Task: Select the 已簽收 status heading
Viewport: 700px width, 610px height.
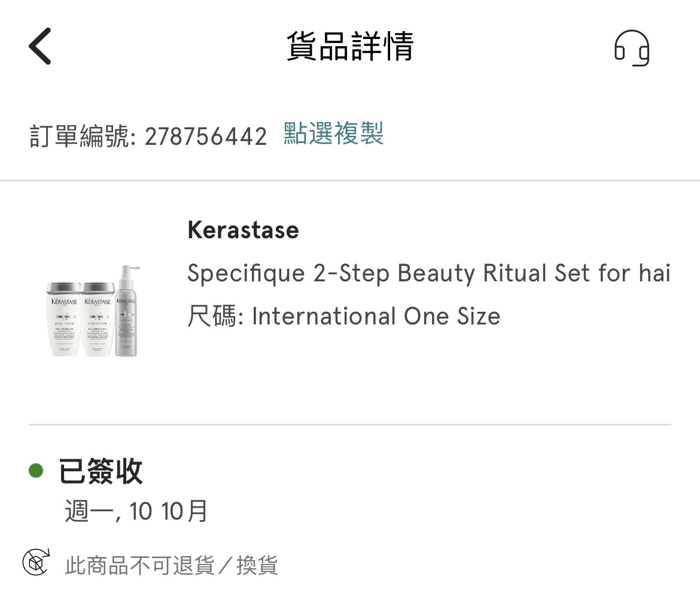Action: (x=99, y=472)
